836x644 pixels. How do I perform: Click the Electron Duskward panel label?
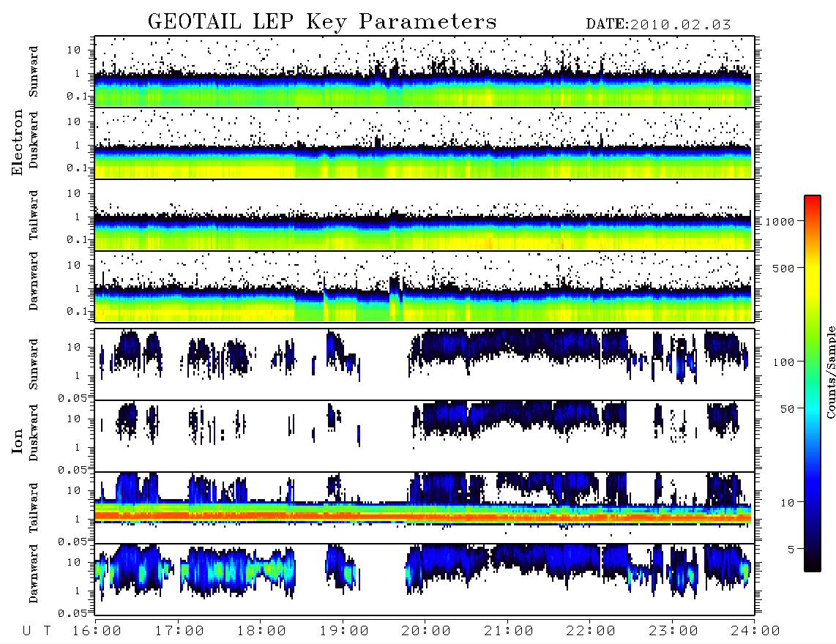click(34, 140)
